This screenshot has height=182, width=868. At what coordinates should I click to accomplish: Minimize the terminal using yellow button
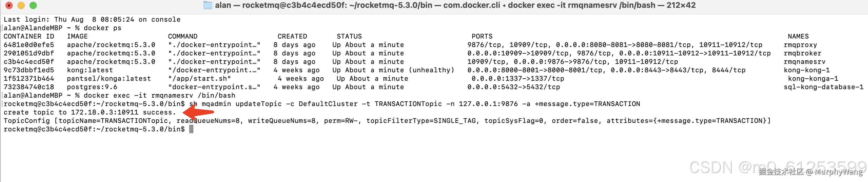click(21, 5)
